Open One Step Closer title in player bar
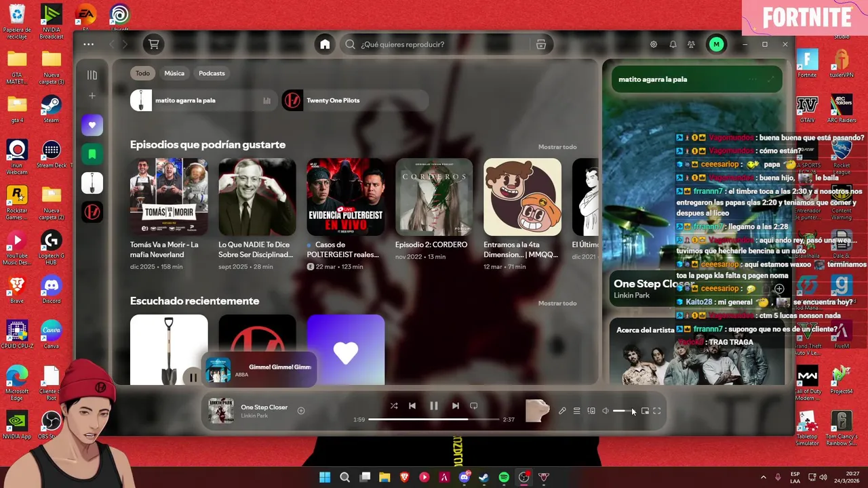The width and height of the screenshot is (868, 488). pyautogui.click(x=264, y=407)
